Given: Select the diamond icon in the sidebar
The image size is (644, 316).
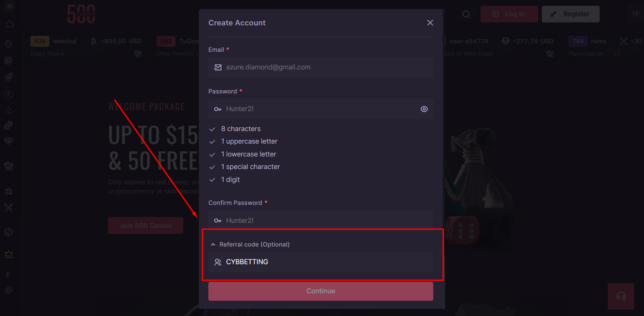Looking at the screenshot, I should pyautogui.click(x=8, y=141).
